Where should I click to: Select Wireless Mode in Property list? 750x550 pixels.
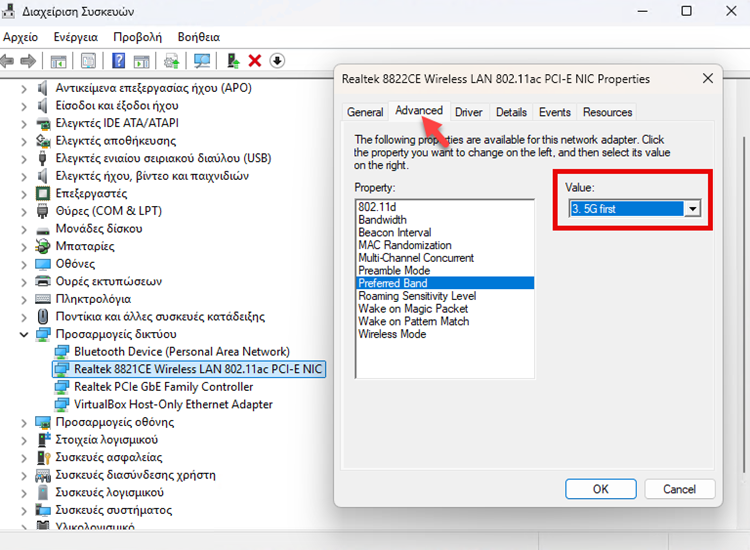tap(392, 334)
